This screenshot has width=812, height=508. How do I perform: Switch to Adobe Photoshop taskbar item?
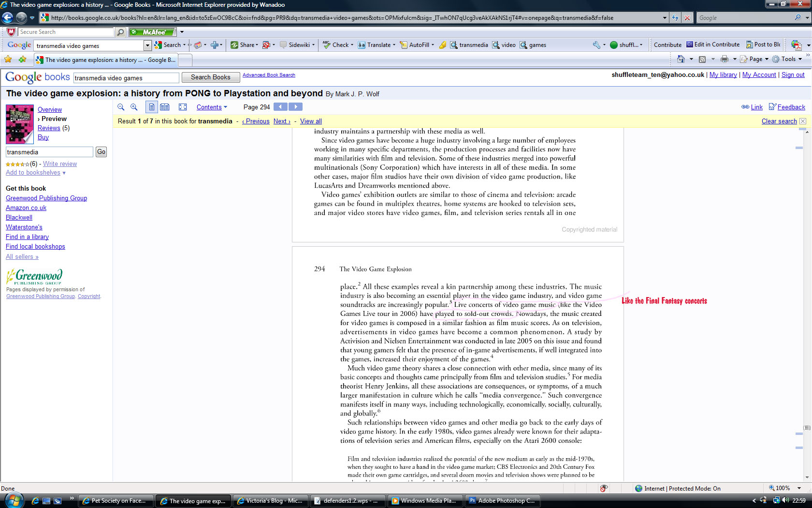point(502,501)
